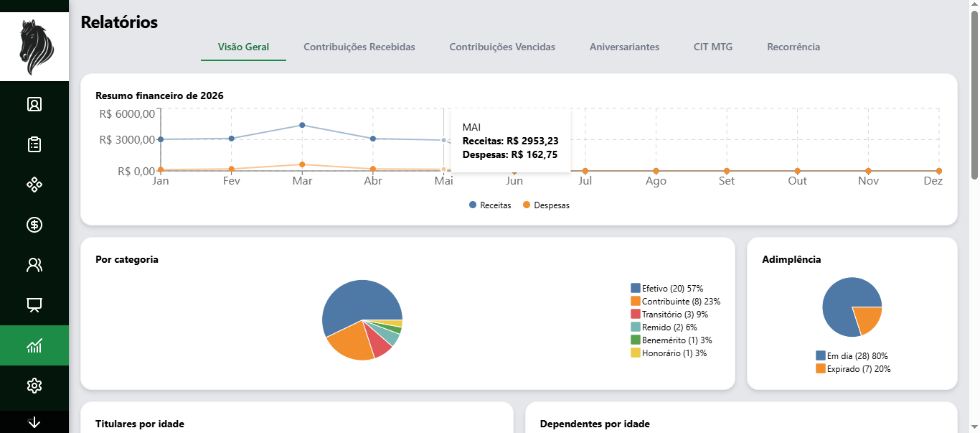Click the blue Efetivo legend swatch

pyautogui.click(x=636, y=288)
